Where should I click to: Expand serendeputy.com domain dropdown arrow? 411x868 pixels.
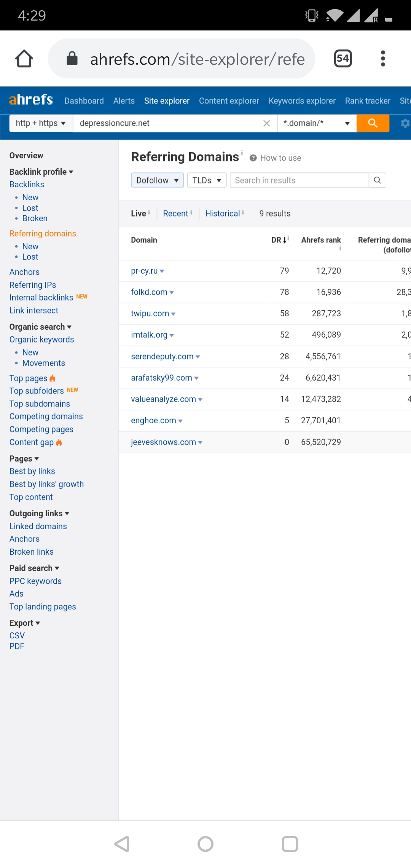pos(198,357)
